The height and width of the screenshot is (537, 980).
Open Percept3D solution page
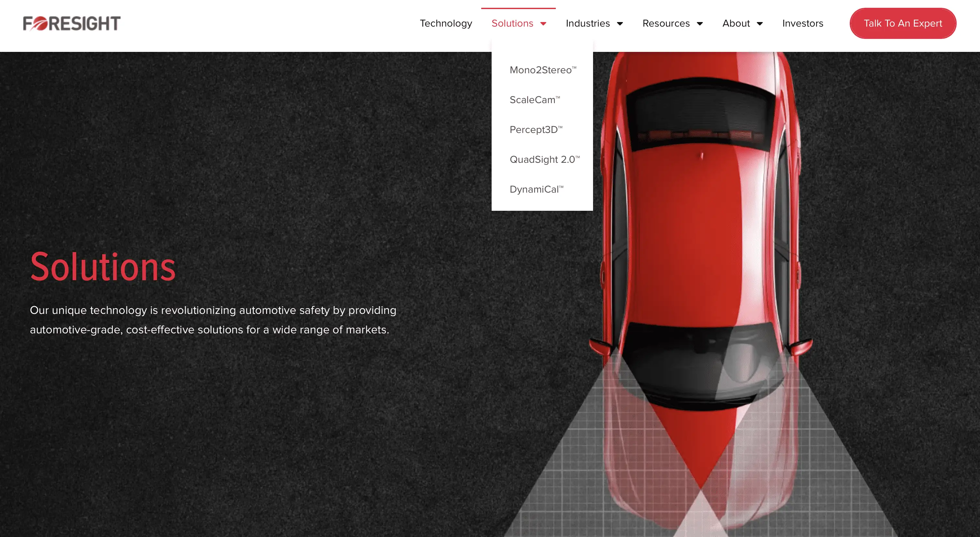tap(535, 130)
